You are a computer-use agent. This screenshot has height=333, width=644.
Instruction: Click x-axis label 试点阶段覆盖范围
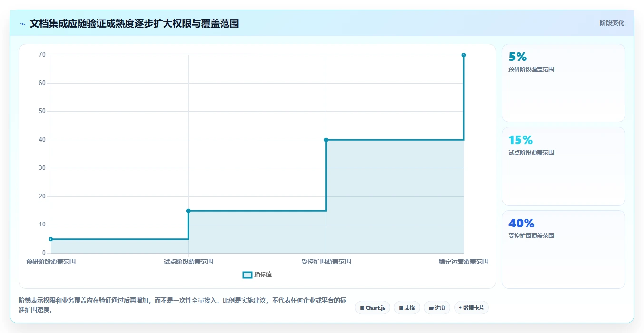point(188,262)
